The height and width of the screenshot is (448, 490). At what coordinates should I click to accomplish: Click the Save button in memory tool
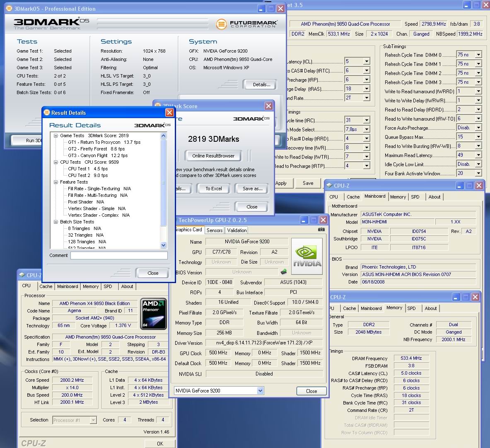click(308, 183)
